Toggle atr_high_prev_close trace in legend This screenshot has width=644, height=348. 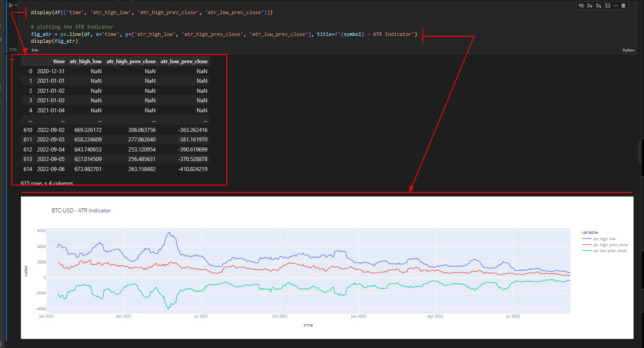pyautogui.click(x=605, y=245)
